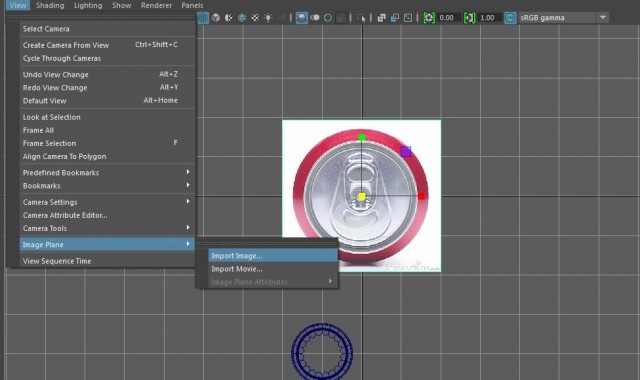
Task: Click the green Y-axis manipulator handle
Action: pyautogui.click(x=362, y=137)
